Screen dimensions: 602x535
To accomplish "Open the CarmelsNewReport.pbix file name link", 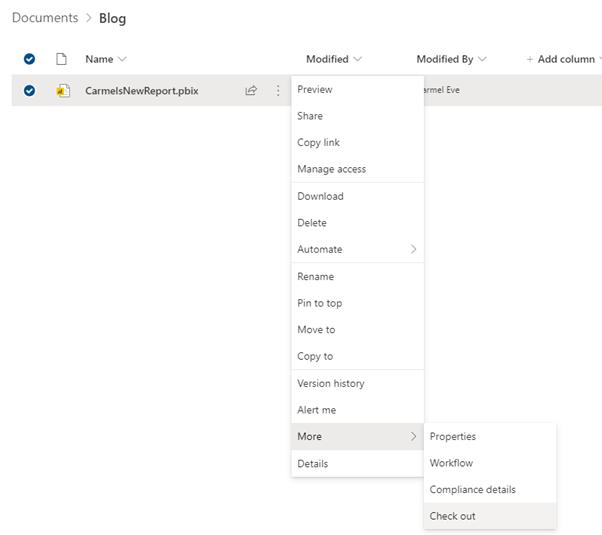I will click(x=141, y=91).
